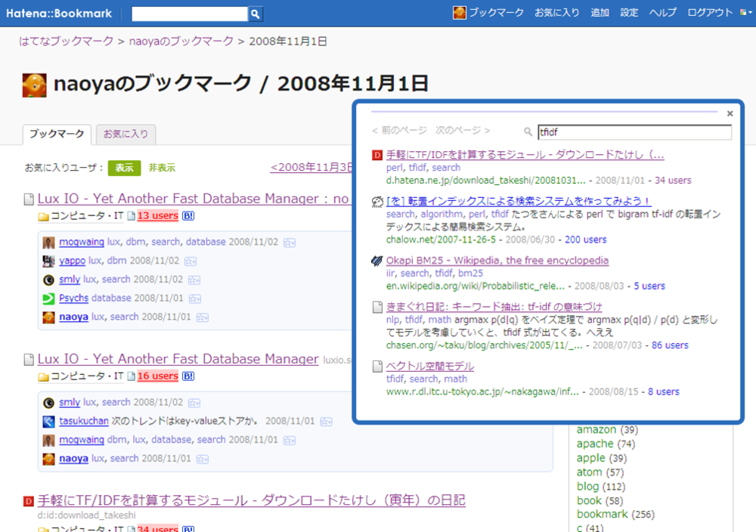Viewport: 756px width, 532px height.
Task: Open the tasukuchan user link
Action: (84, 421)
